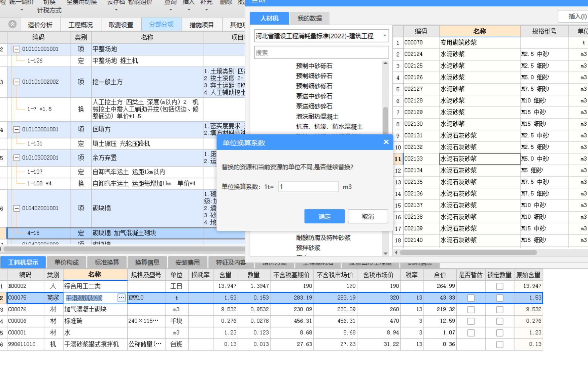Collapse item 010103002001 余方弃置
The image size is (588, 374).
[16, 158]
